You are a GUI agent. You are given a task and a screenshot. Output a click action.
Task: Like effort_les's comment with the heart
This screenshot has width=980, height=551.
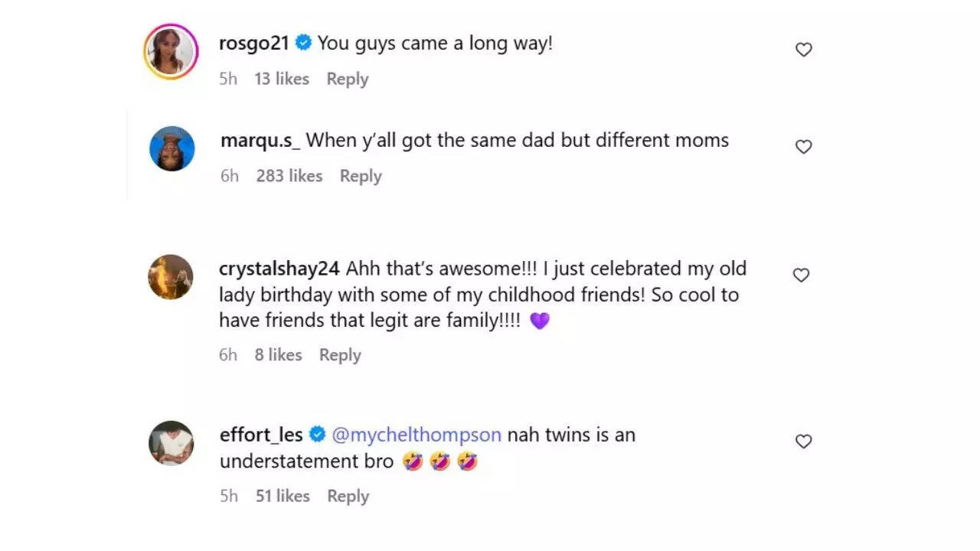point(803,442)
